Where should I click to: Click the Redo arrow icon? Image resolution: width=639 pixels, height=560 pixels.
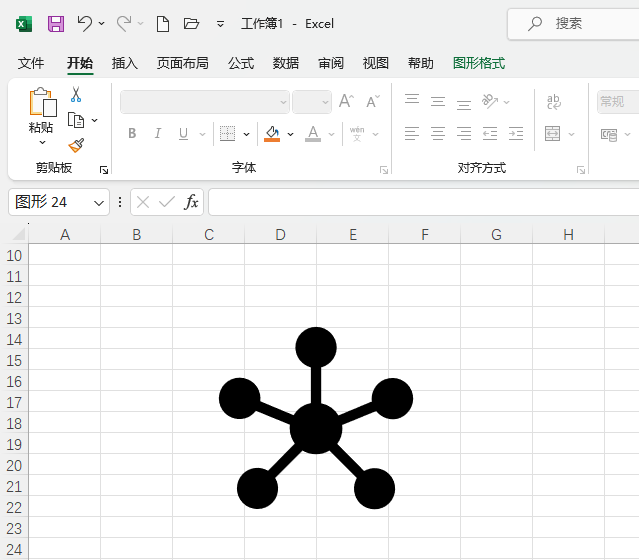124,23
